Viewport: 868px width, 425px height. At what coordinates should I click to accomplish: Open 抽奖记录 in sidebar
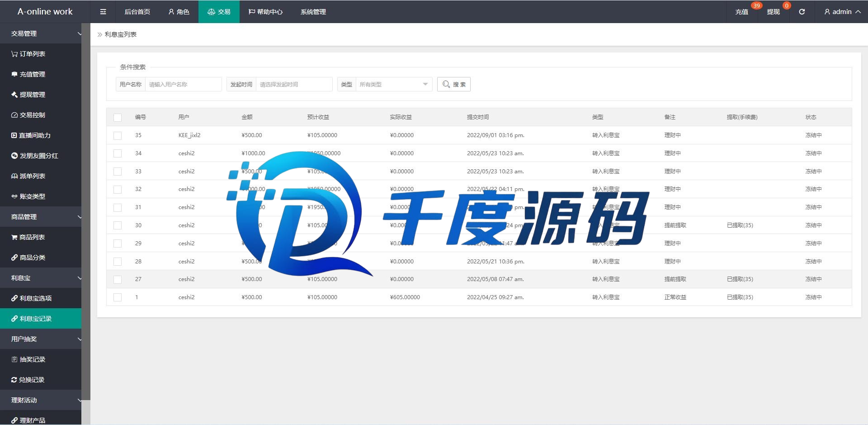[41, 359]
